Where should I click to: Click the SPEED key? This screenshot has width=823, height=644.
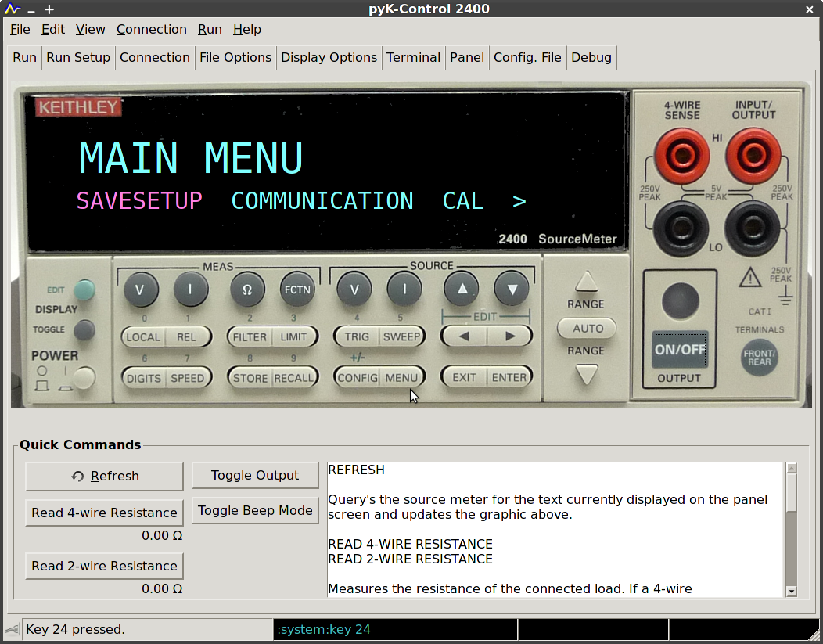(x=188, y=378)
